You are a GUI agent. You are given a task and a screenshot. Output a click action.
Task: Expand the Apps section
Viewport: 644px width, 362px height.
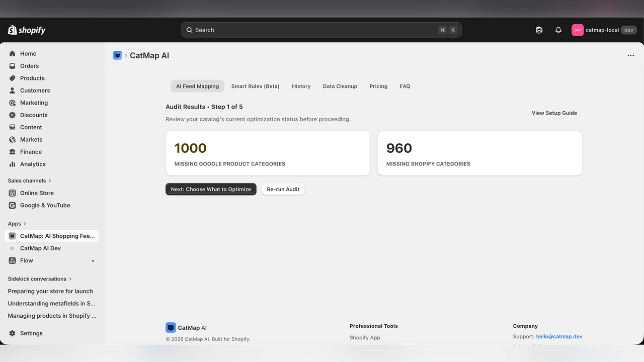click(x=17, y=224)
